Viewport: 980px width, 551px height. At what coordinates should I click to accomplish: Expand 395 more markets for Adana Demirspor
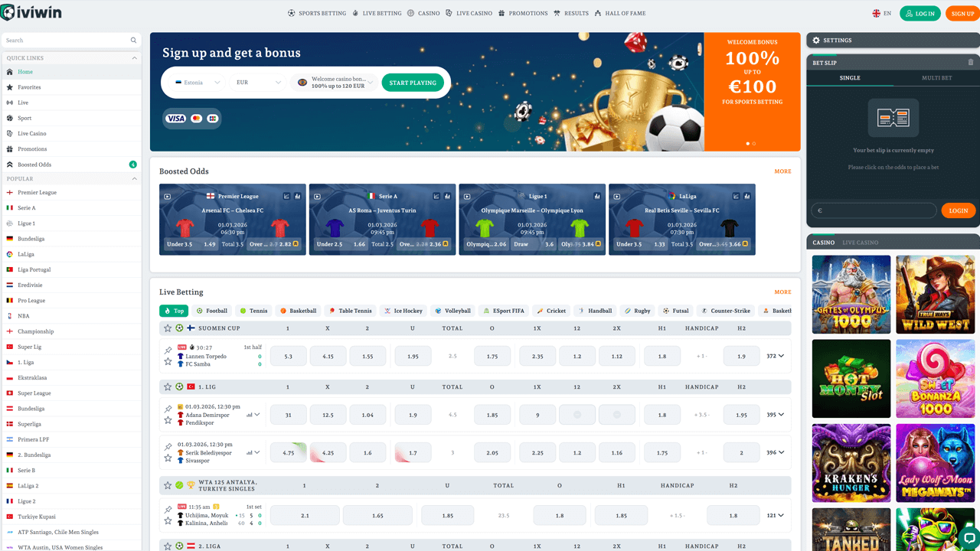[776, 415]
